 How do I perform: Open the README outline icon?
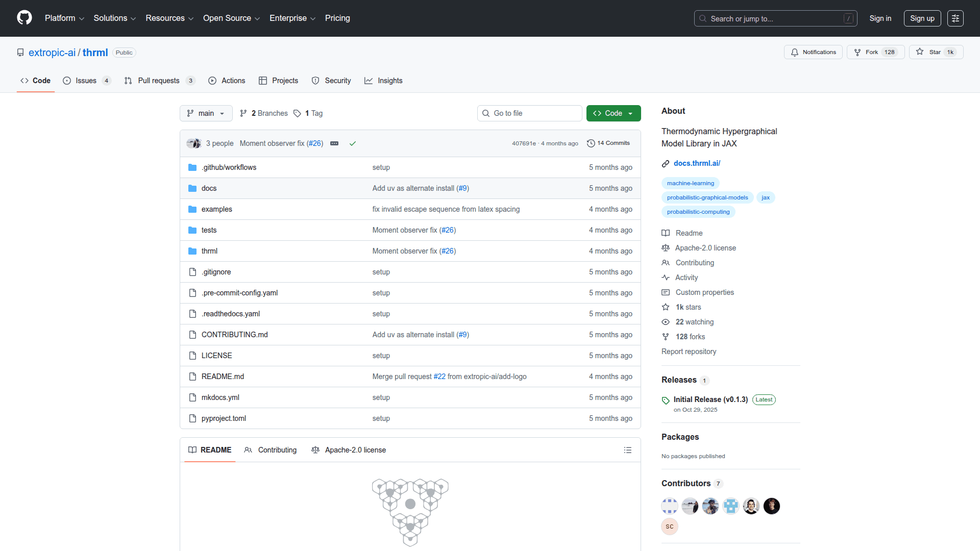pyautogui.click(x=627, y=450)
